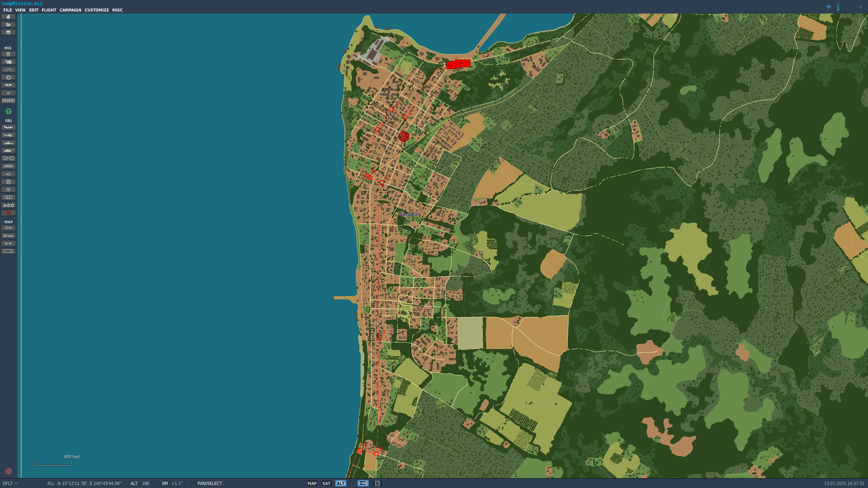Open the mission options flags icon
868x488 pixels.
click(8, 85)
